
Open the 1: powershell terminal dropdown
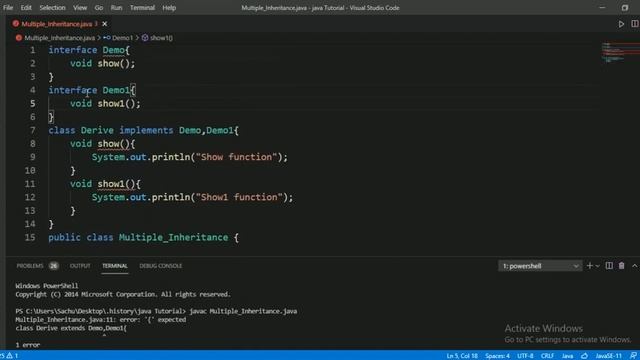point(540,266)
